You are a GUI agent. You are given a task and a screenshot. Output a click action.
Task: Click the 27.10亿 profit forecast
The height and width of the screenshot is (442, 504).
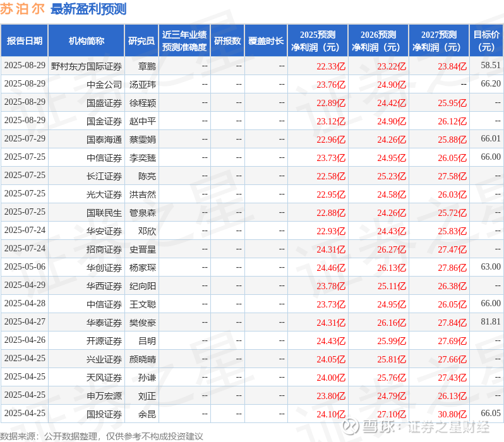tap(392, 414)
